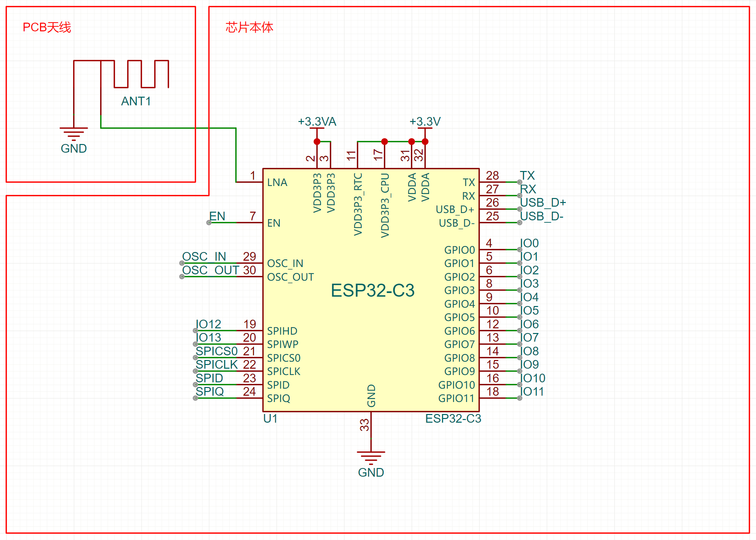The width and height of the screenshot is (756, 540).
Task: Click the red junction dot on pin 2 wire
Action: coord(317,142)
